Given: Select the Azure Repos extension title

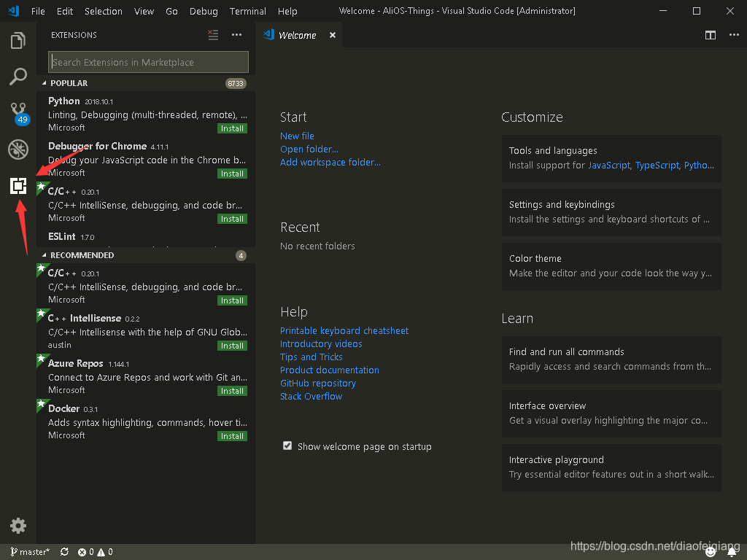Looking at the screenshot, I should (76, 363).
